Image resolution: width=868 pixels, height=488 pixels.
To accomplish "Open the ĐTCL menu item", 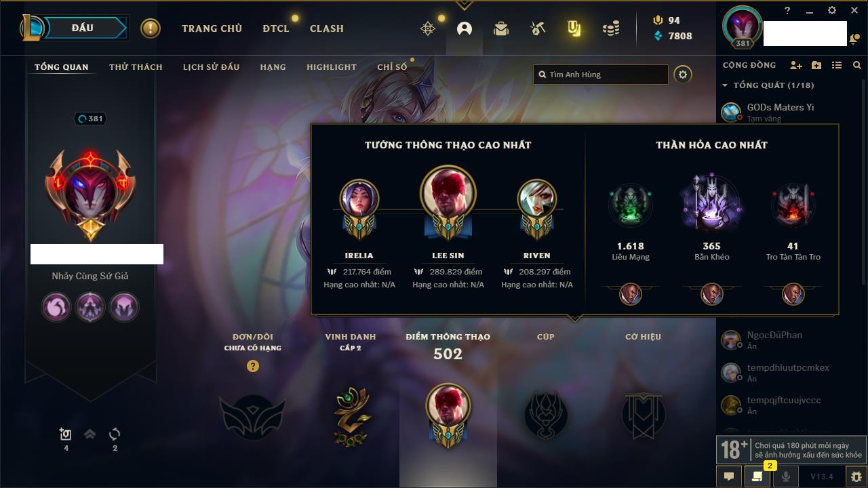I will click(x=276, y=28).
